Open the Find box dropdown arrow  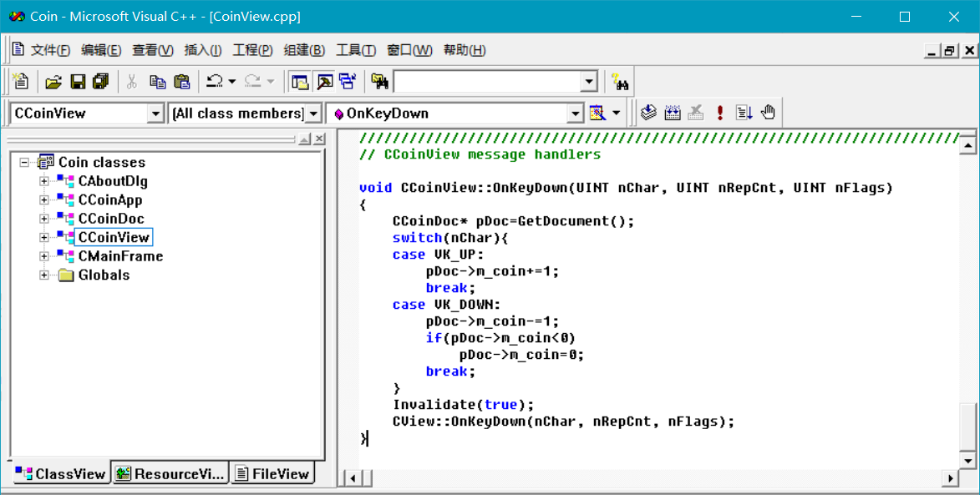click(x=588, y=82)
